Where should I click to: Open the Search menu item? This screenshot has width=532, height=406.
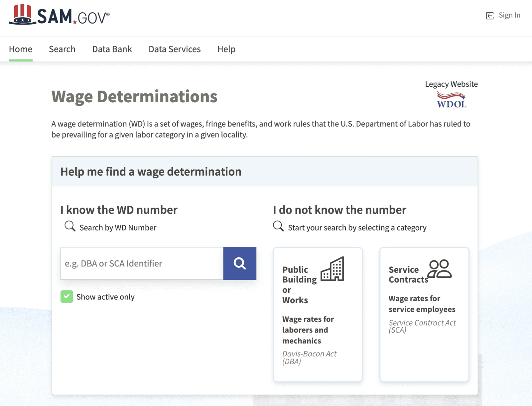pyautogui.click(x=62, y=49)
